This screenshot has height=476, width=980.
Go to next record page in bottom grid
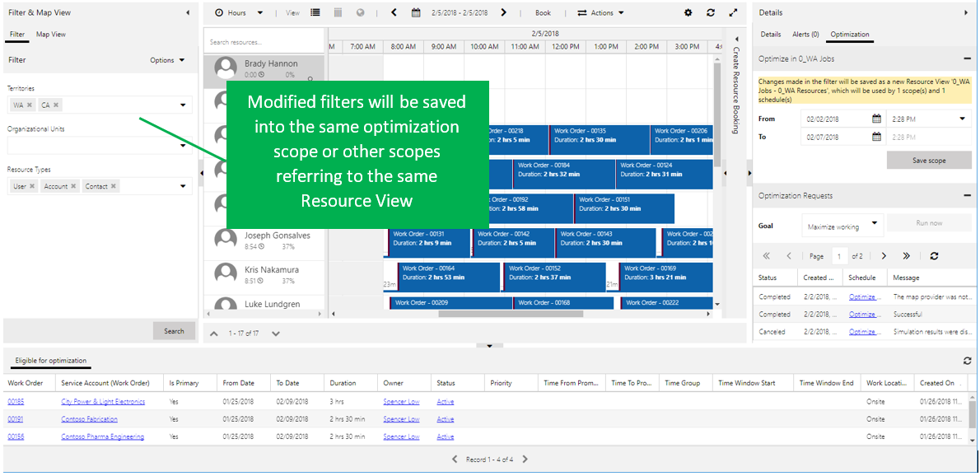(x=525, y=460)
